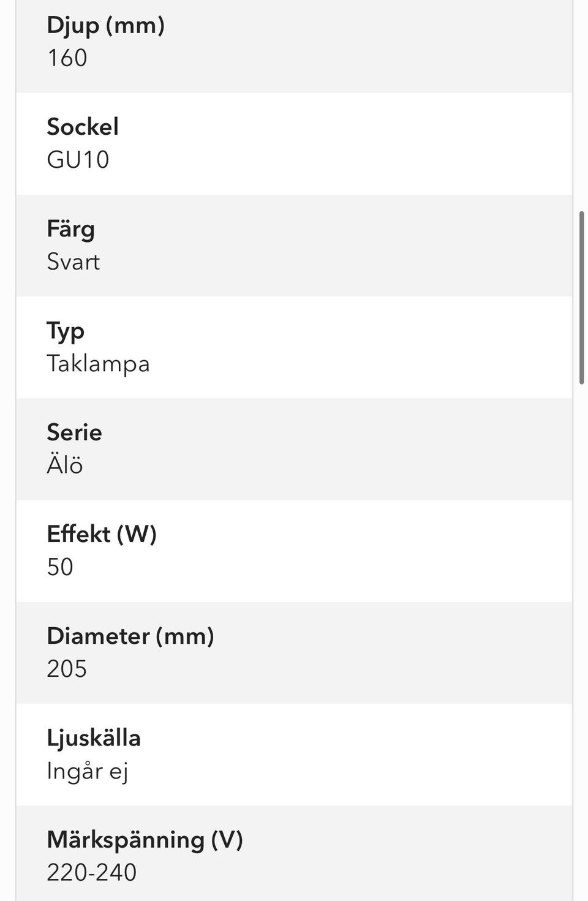This screenshot has width=588, height=901.
Task: Click the Ingår ej value
Action: [x=88, y=771]
